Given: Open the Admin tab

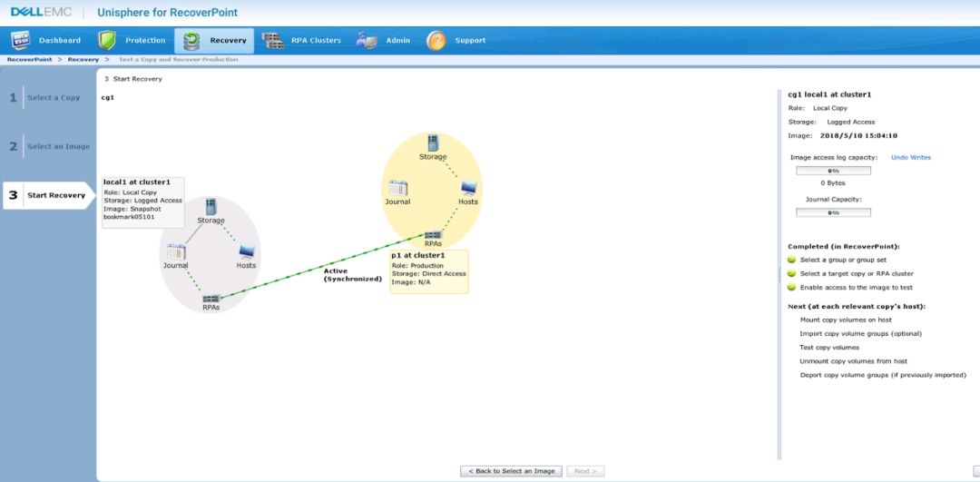Looking at the screenshot, I should tap(383, 41).
